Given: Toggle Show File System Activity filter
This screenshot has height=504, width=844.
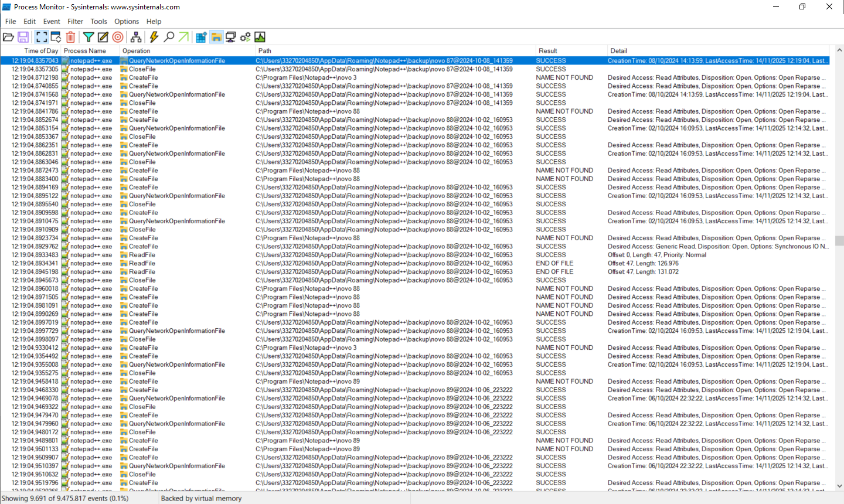Looking at the screenshot, I should [216, 38].
